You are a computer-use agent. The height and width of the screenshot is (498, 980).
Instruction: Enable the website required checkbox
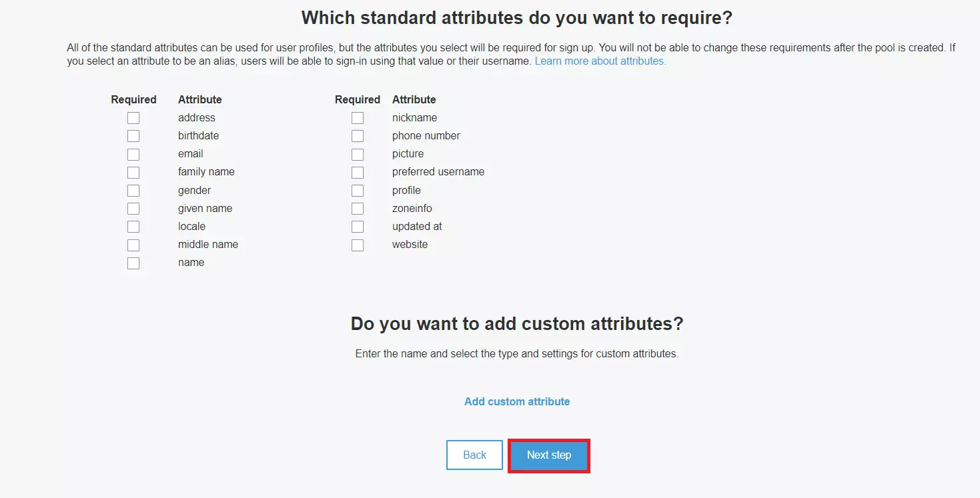tap(357, 245)
